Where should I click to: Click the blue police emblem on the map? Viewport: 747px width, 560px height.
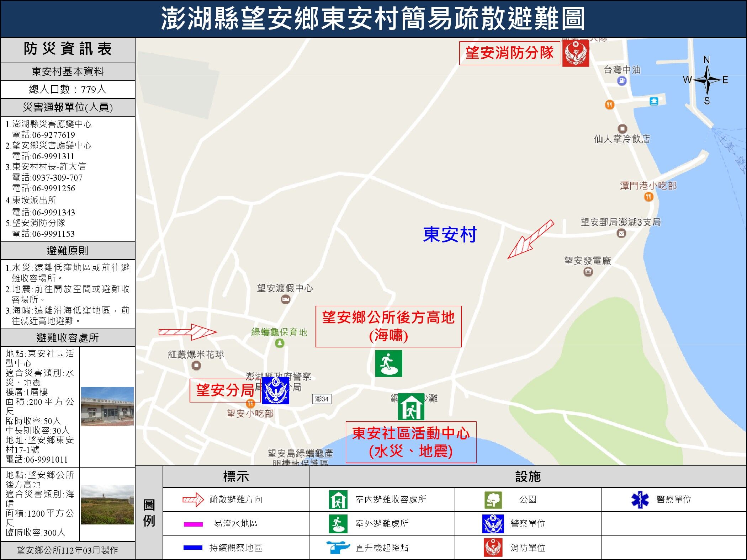point(276,391)
